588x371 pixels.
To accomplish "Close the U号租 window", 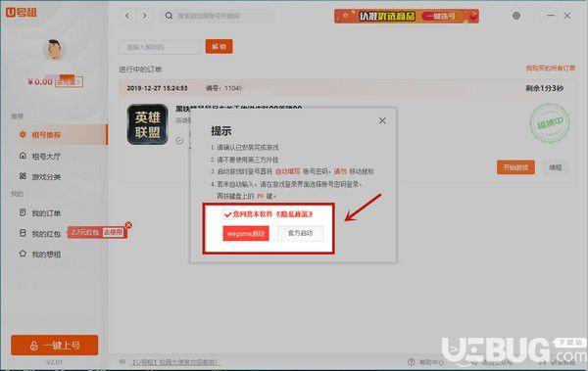I will [x=567, y=16].
